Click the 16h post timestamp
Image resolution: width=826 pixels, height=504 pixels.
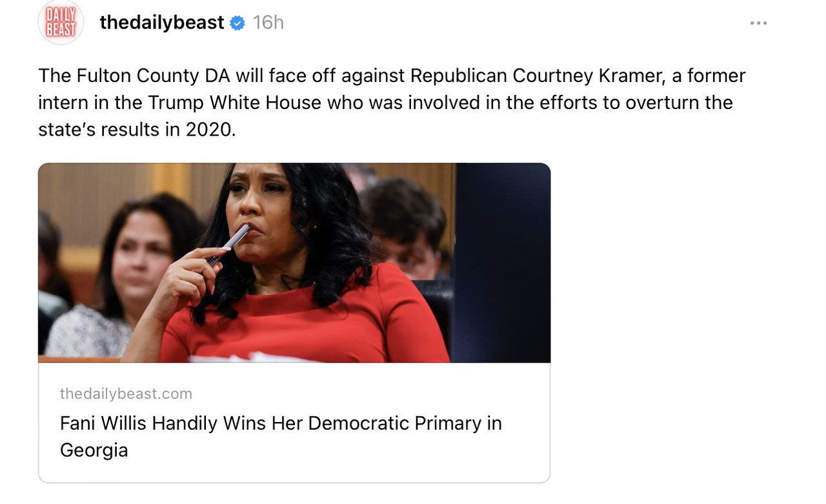click(x=268, y=23)
